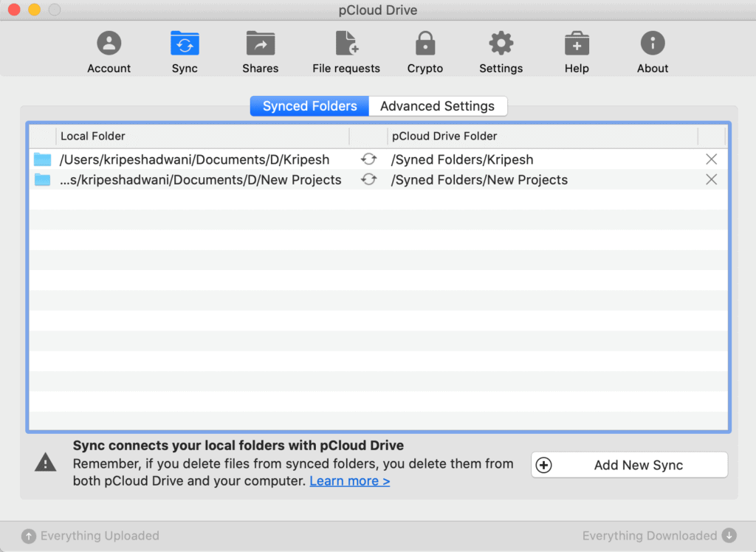Select the Sync toolbar icon

pyautogui.click(x=185, y=52)
